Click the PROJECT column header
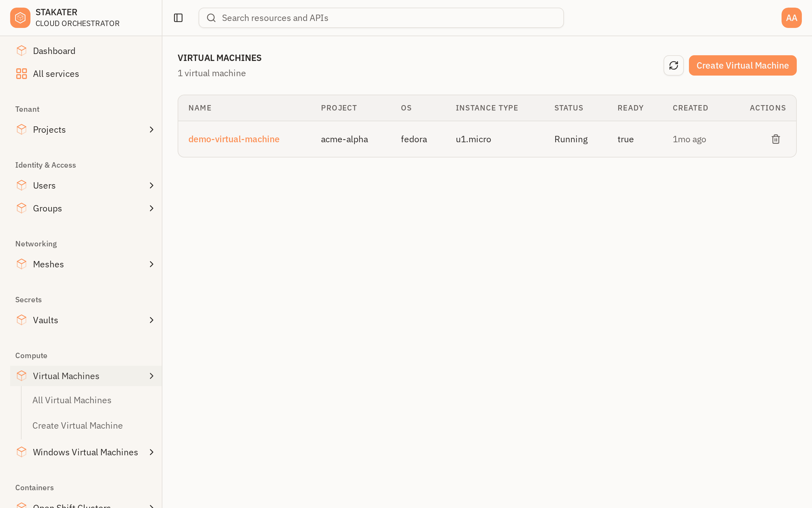812x508 pixels. coord(339,108)
